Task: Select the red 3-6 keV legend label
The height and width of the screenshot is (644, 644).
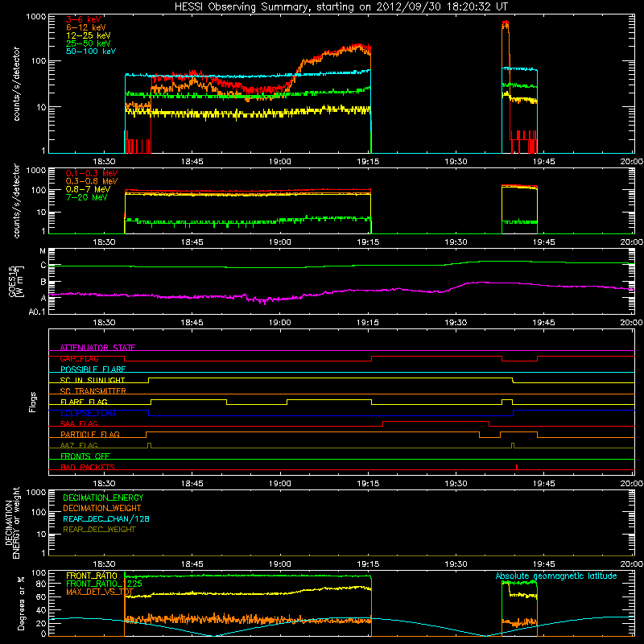Action: (84, 19)
